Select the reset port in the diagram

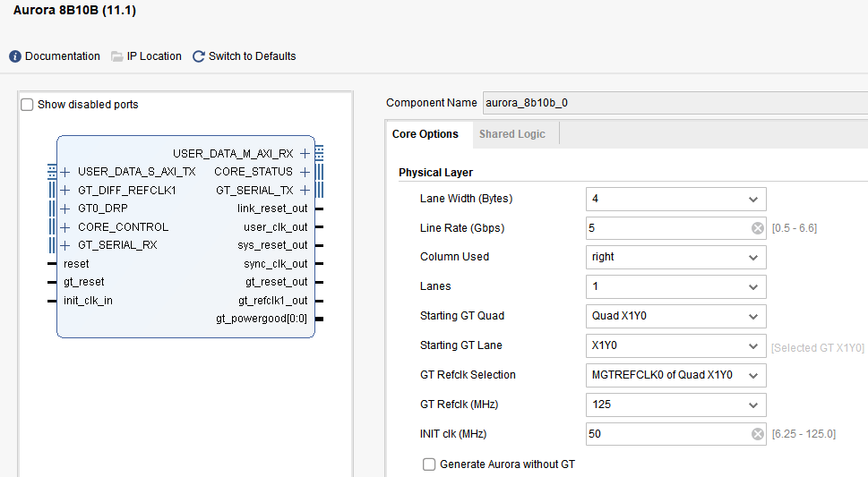[x=76, y=264]
